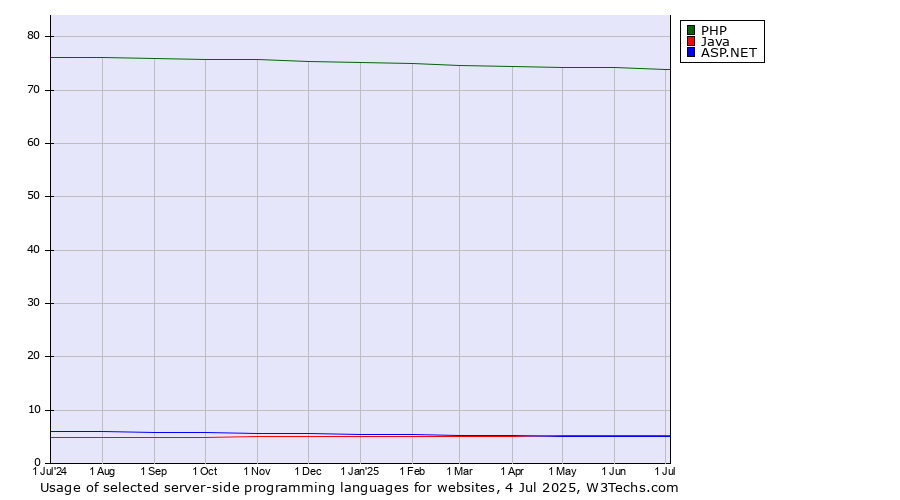
Task: Click the y-axis value 20
Action: (x=33, y=356)
